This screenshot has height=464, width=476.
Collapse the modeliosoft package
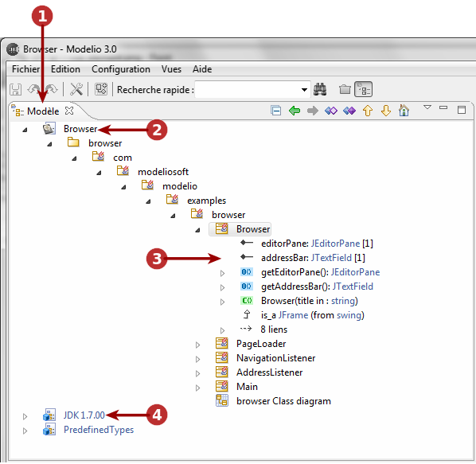(x=99, y=173)
